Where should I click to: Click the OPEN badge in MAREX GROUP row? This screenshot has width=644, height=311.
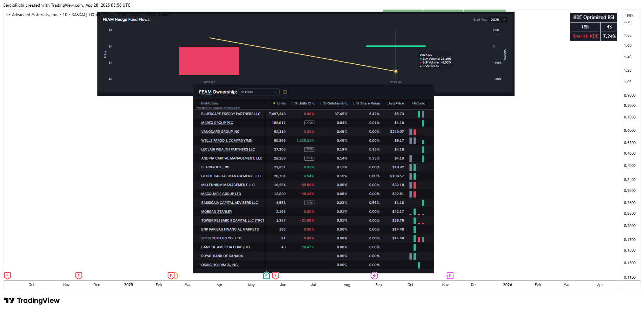(309, 123)
